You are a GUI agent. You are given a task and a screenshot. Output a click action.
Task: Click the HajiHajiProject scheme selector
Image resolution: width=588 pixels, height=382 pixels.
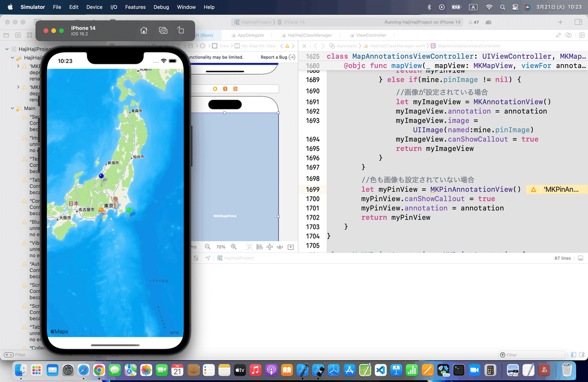click(253, 22)
